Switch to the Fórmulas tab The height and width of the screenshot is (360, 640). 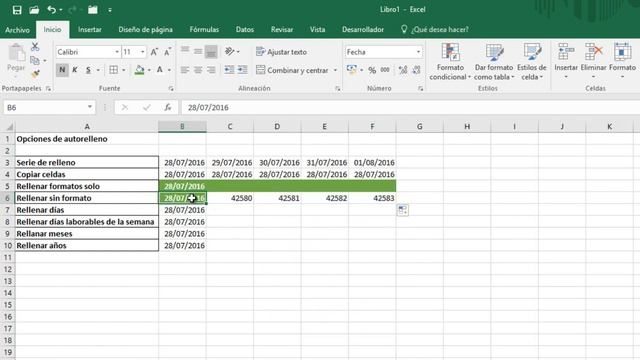[204, 29]
